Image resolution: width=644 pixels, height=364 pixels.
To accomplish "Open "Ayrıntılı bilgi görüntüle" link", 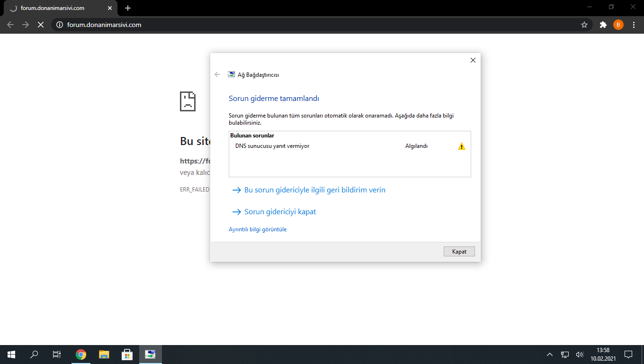I will pyautogui.click(x=258, y=229).
